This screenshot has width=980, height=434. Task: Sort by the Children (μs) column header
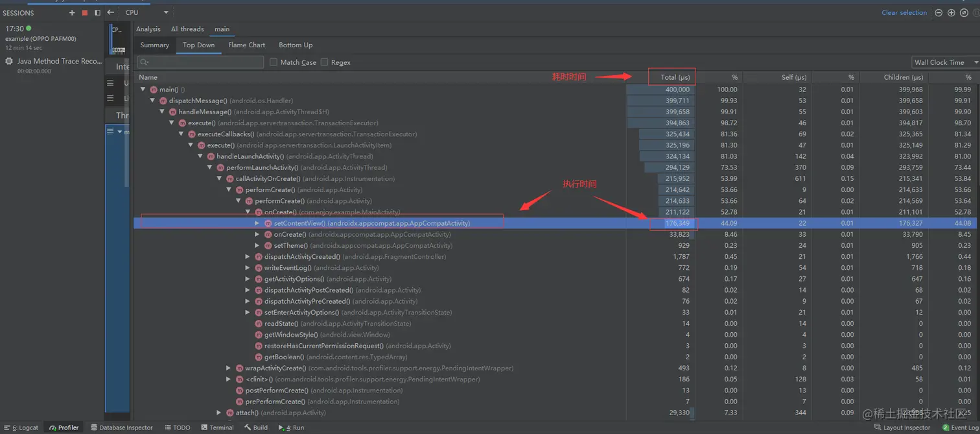point(904,77)
